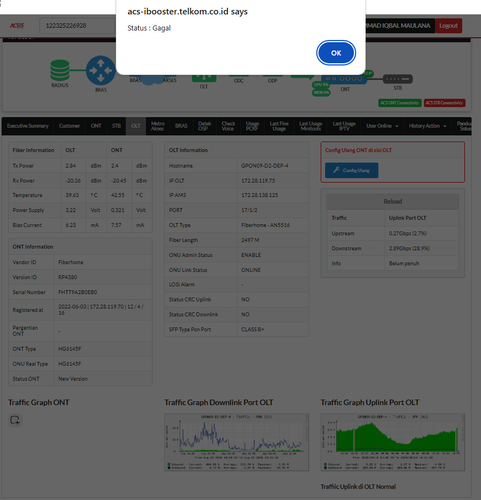This screenshot has height=500, width=481.
Task: Click the MEM usage badge
Action: [321, 92]
